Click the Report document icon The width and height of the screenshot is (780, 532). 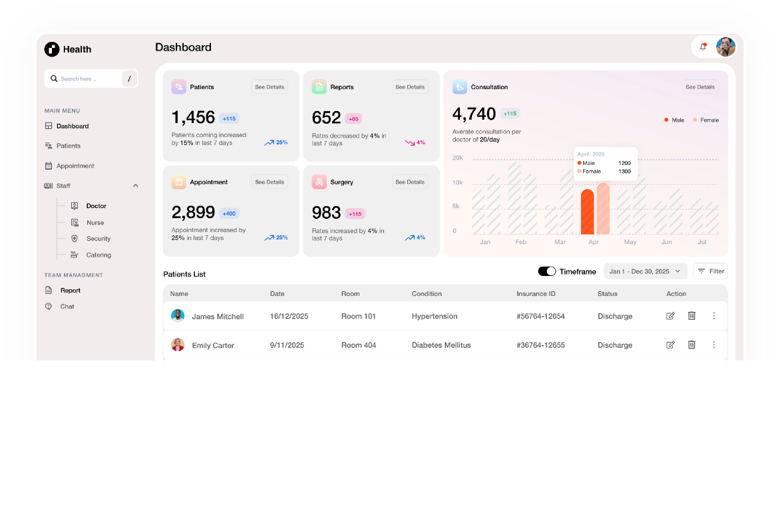click(x=49, y=290)
